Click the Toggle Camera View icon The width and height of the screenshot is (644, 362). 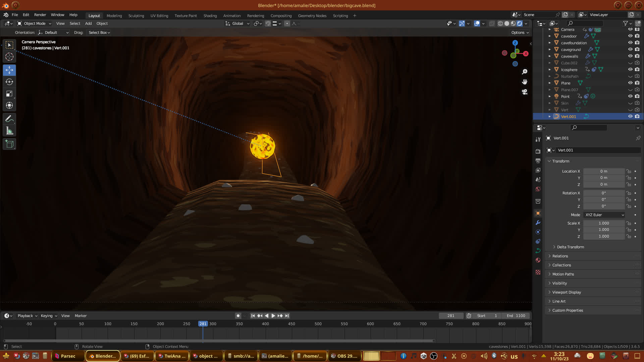[525, 92]
